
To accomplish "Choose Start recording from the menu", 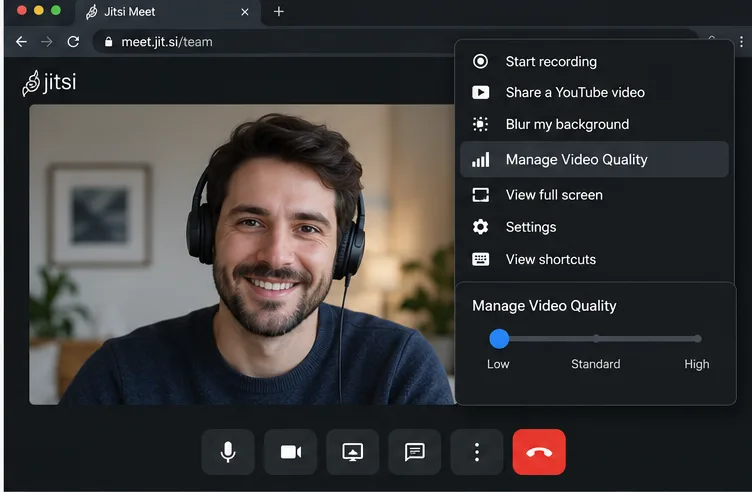I will click(x=594, y=61).
